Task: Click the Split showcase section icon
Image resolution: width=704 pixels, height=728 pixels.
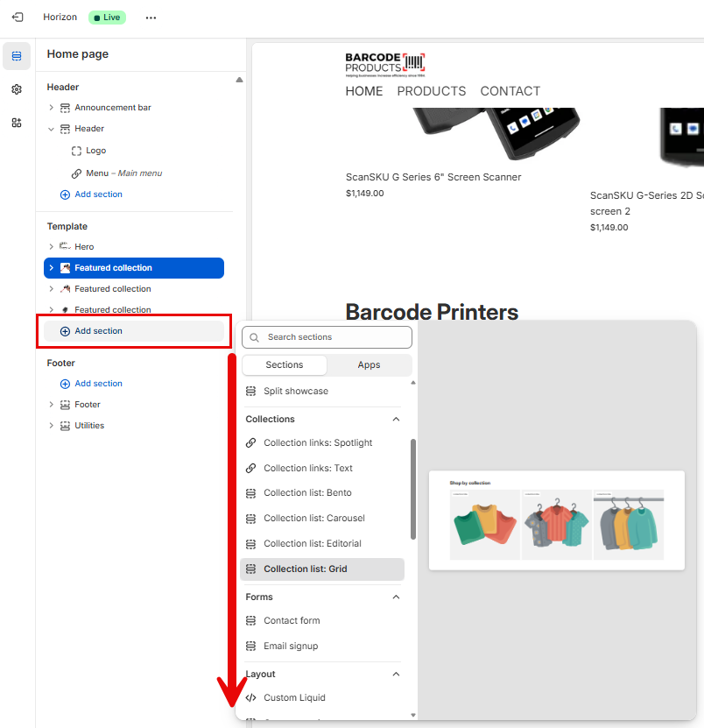Action: pyautogui.click(x=250, y=392)
